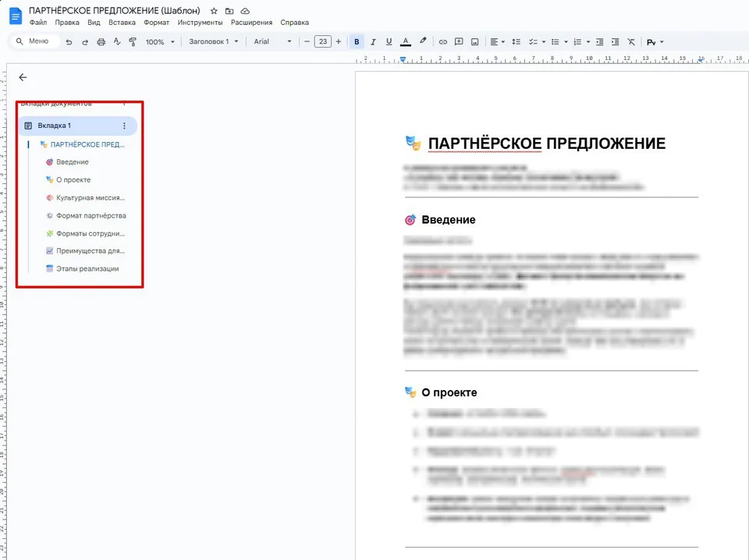Open the Pv input tools dropdown
Viewport: 749px width, 560px height.
point(655,42)
